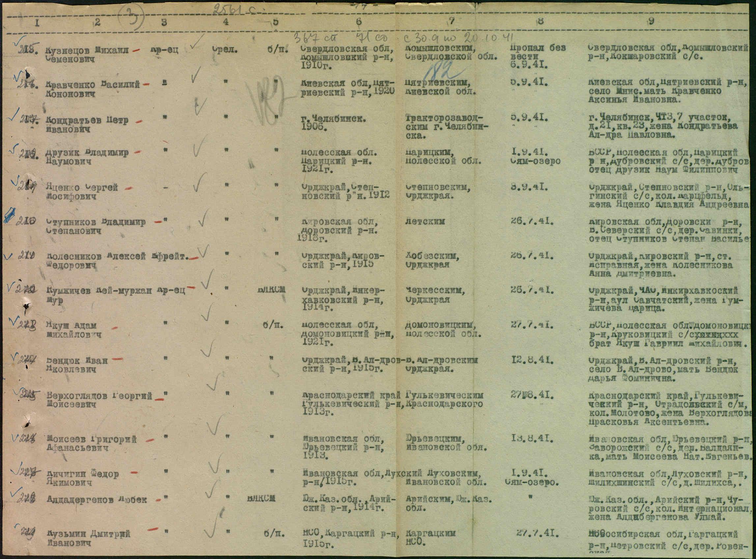Image resolution: width=756 pixels, height=559 pixels.
Task: Click relative "мать Бендюк Дарья Фоминична"
Action: click(663, 373)
